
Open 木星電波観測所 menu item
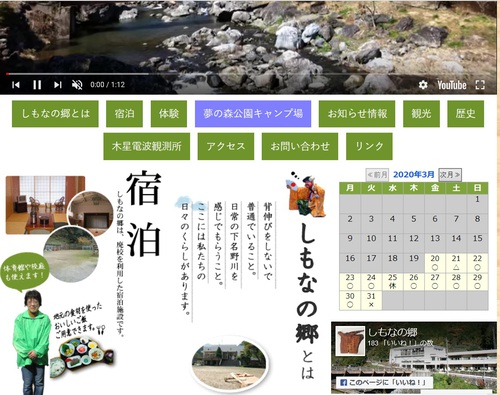tap(147, 146)
